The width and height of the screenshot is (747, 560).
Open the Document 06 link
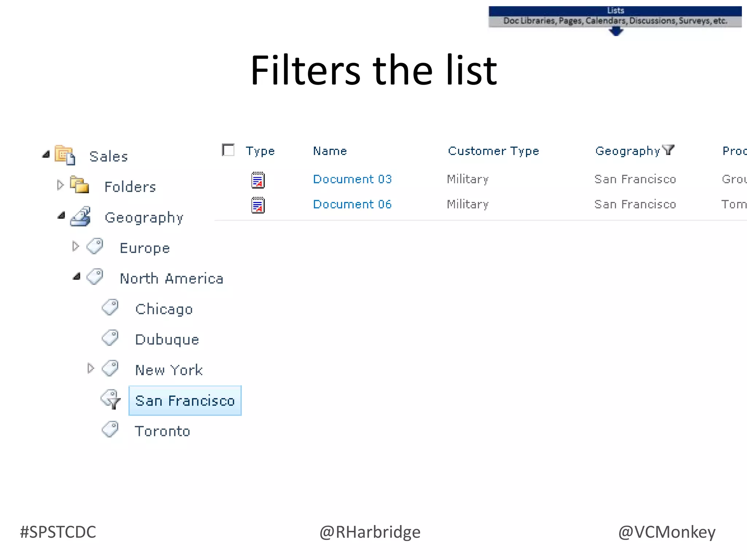pyautogui.click(x=352, y=205)
